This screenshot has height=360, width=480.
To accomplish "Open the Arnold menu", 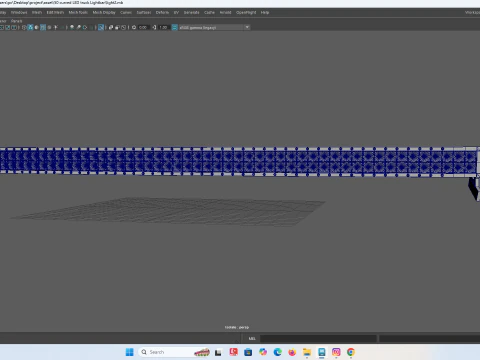I will pyautogui.click(x=225, y=12).
